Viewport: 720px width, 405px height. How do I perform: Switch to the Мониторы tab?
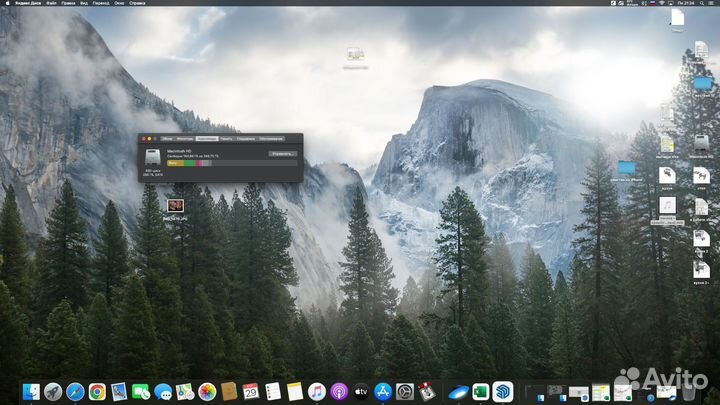tap(185, 139)
